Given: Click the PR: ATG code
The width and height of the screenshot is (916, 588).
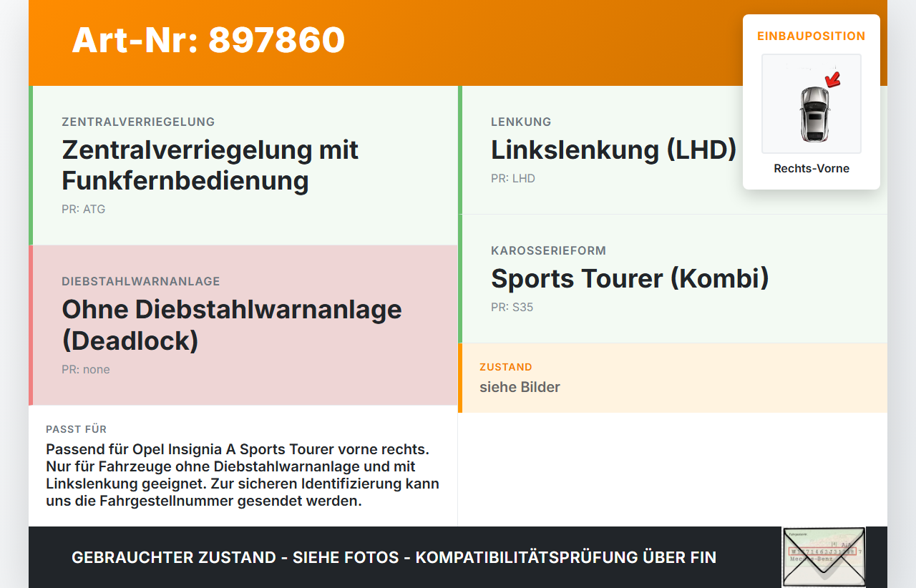Looking at the screenshot, I should pos(83,210).
